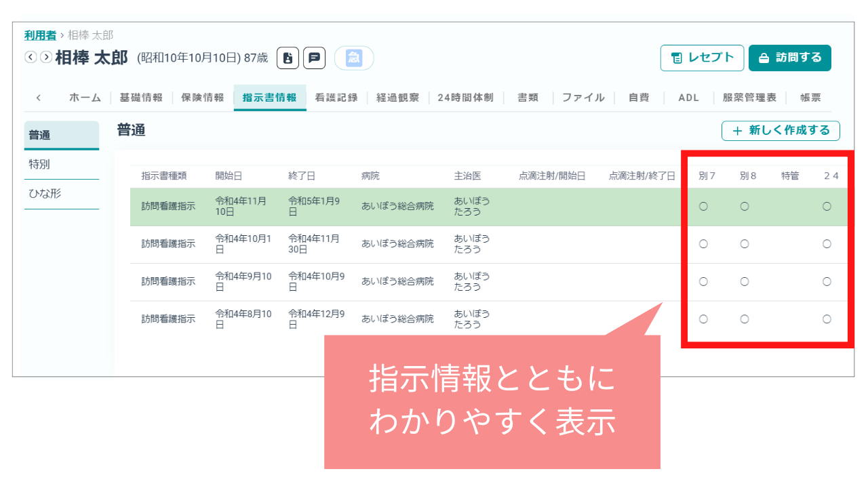Select the 指示書情報 tab

269,98
